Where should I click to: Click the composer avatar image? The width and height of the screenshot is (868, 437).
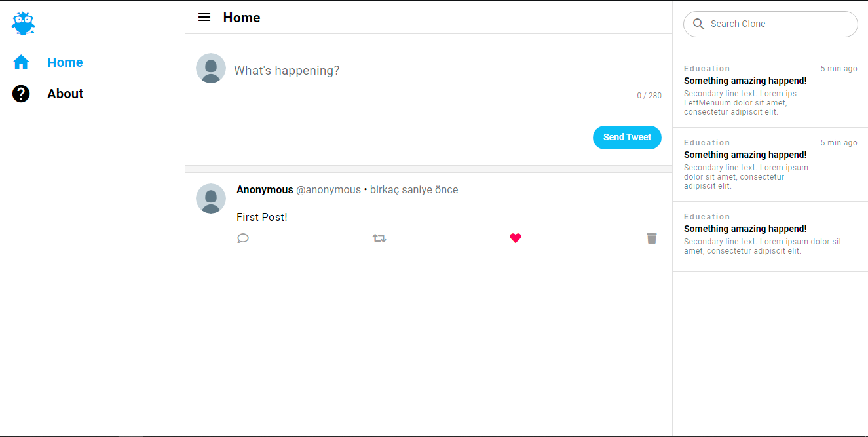pyautogui.click(x=211, y=68)
